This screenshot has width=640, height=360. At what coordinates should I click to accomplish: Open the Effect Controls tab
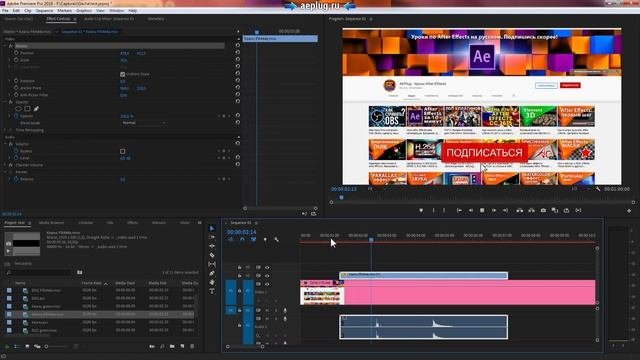(58, 19)
